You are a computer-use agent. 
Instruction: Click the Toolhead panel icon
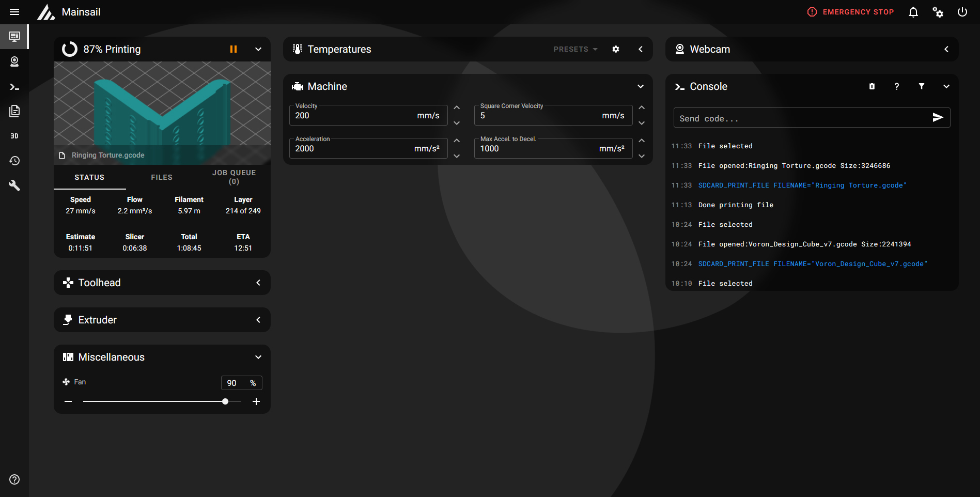68,283
